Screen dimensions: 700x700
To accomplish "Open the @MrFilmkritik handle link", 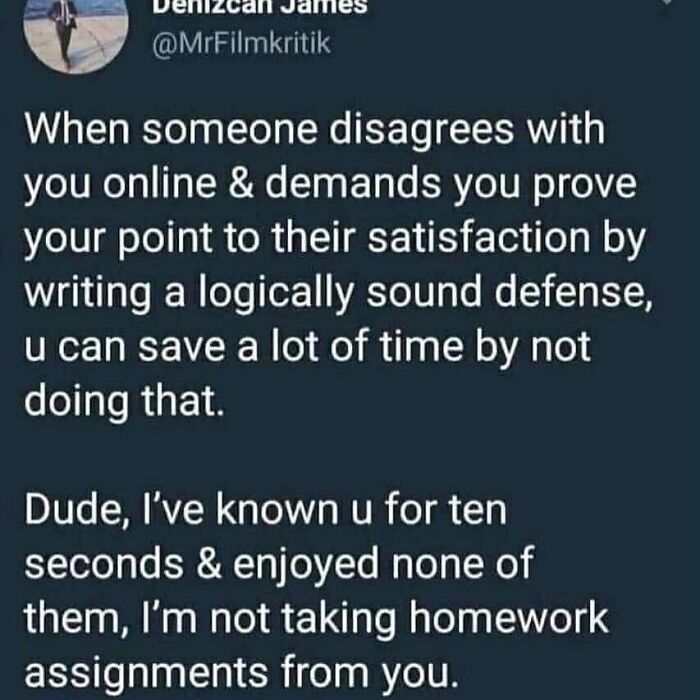I will 241,44.
